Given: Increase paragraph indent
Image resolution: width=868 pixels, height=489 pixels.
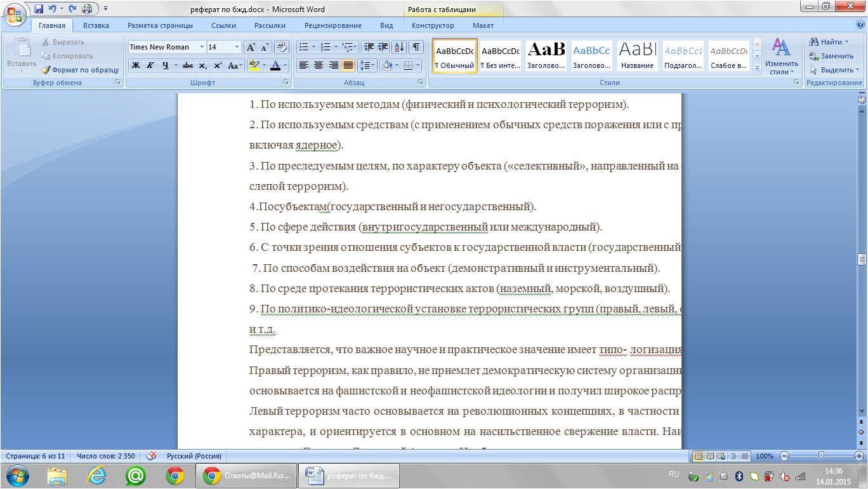Looking at the screenshot, I should tap(385, 47).
